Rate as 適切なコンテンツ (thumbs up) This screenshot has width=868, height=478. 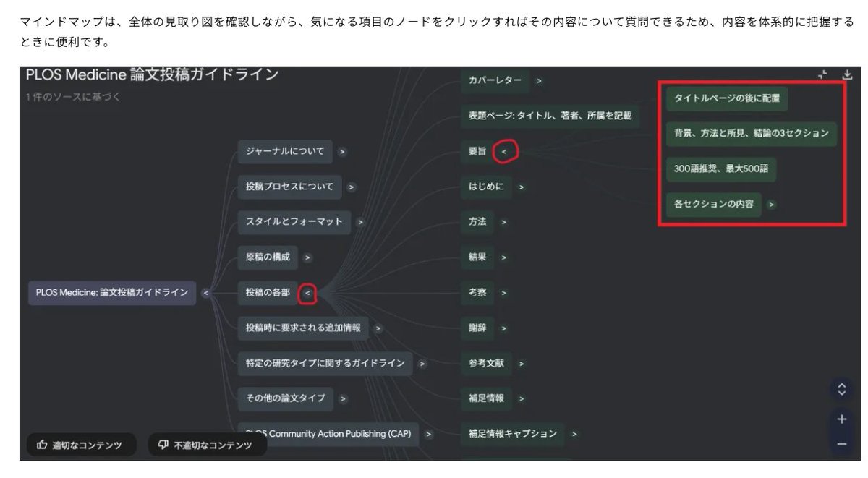coord(81,445)
